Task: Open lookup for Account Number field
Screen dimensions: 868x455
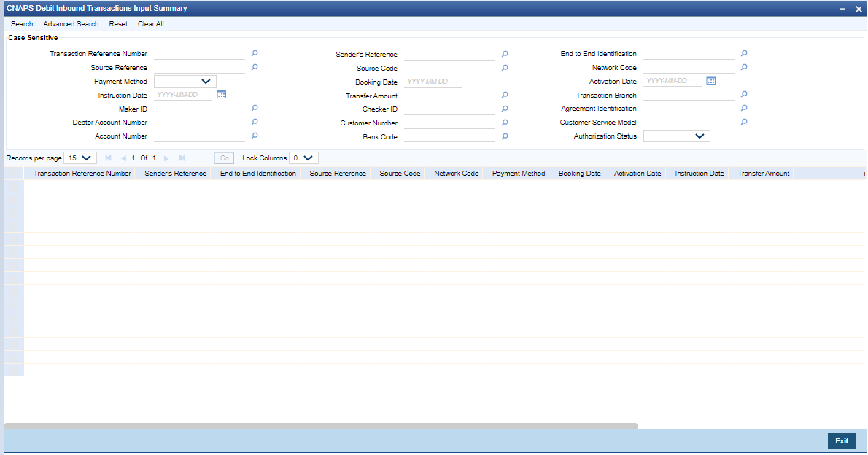Action: coord(255,136)
